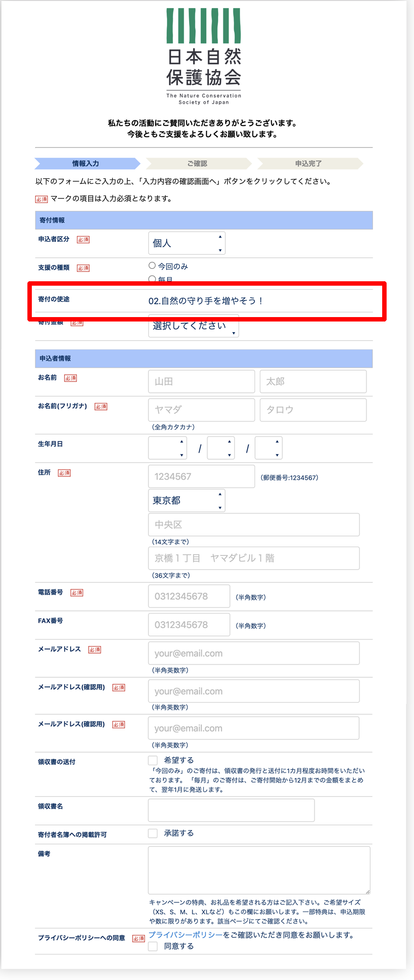Click the 電話番号 input field
This screenshot has height=980, width=414.
click(189, 597)
